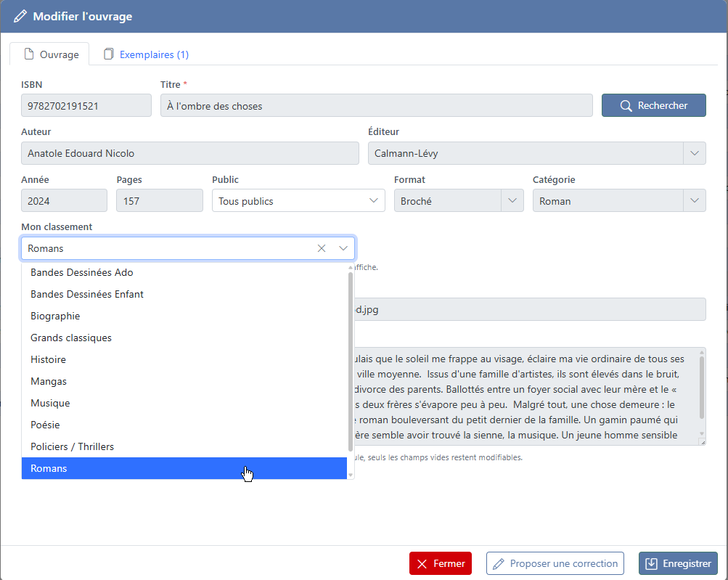
Task: Expand the Éditeur dropdown arrow
Action: click(x=694, y=153)
